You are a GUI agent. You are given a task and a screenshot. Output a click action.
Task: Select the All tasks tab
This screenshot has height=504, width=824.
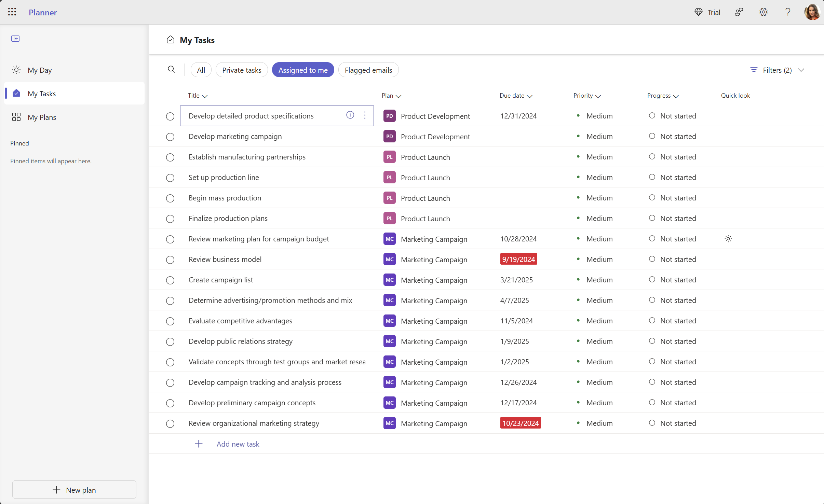[201, 70]
